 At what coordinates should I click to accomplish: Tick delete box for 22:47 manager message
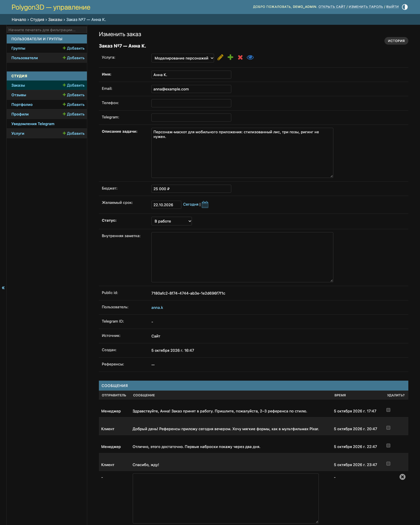tap(388, 446)
